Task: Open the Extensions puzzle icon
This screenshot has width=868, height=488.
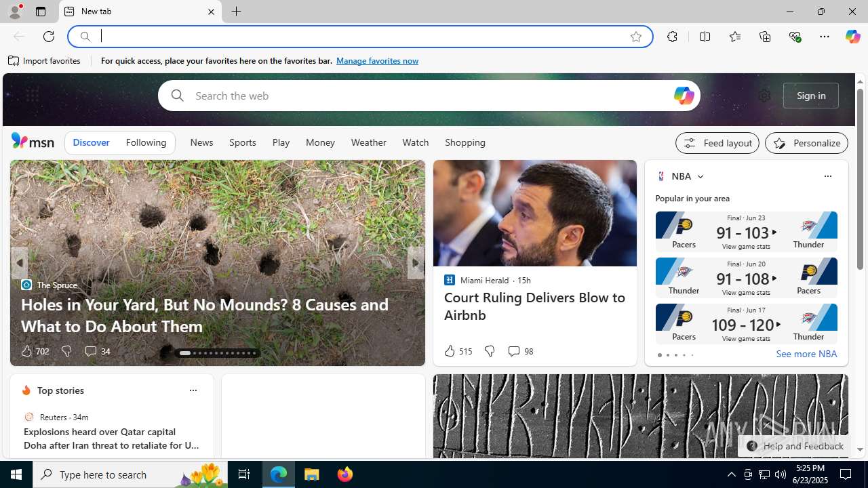Action: [x=672, y=37]
